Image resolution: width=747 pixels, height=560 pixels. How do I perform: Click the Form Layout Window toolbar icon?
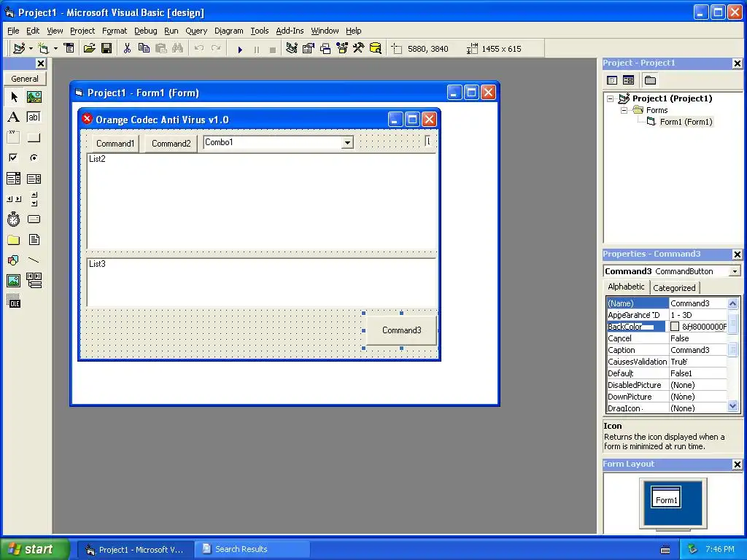[325, 49]
